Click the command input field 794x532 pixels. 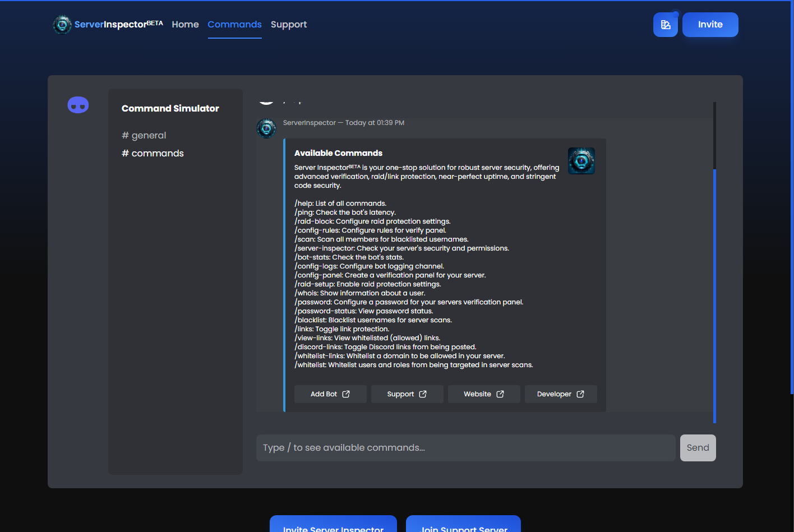click(x=465, y=447)
